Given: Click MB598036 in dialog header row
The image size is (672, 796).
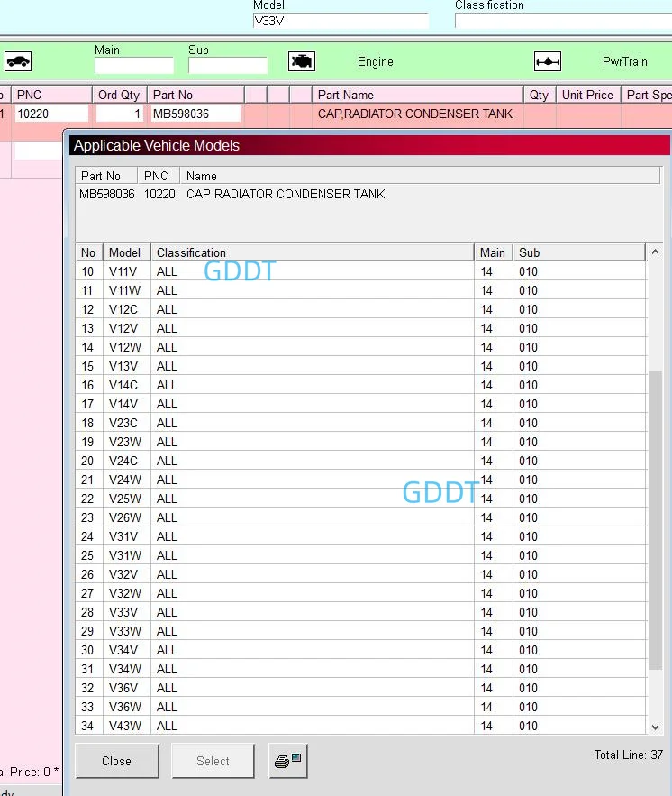Looking at the screenshot, I should pyautogui.click(x=107, y=194).
